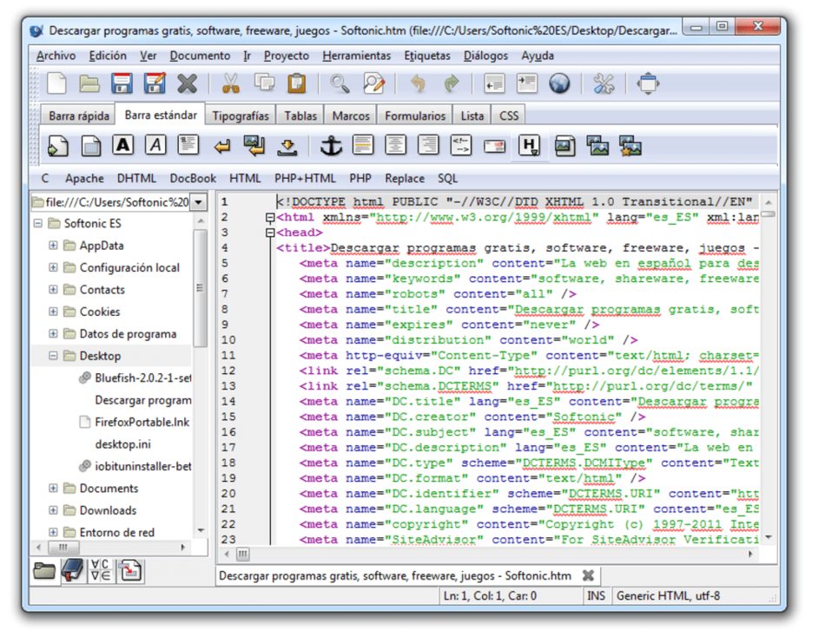Switch to the Tipografías tab

pos(241,115)
